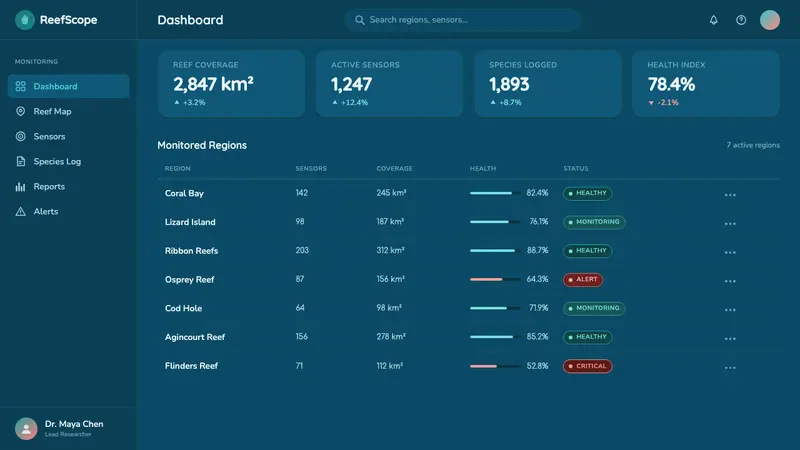Click HEALTHY badge for Ribbon Reefs
The image size is (800, 450).
coord(587,251)
